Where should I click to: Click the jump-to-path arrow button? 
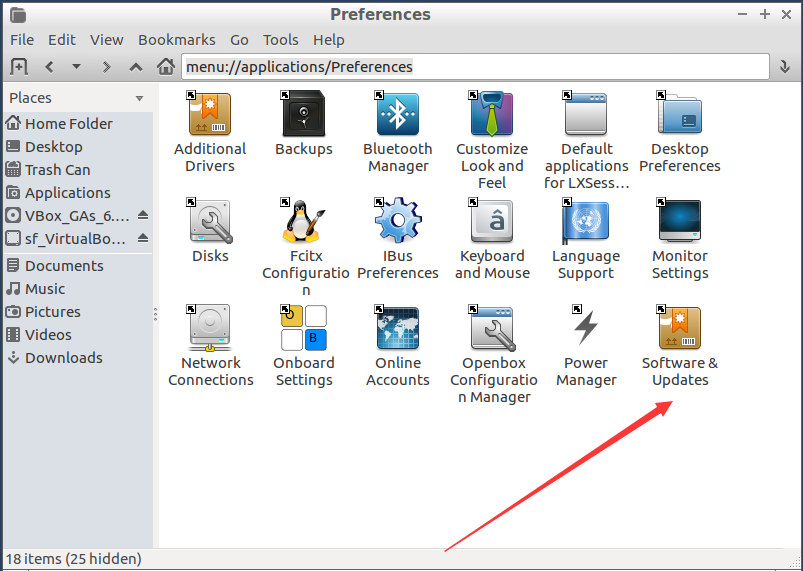pyautogui.click(x=785, y=67)
